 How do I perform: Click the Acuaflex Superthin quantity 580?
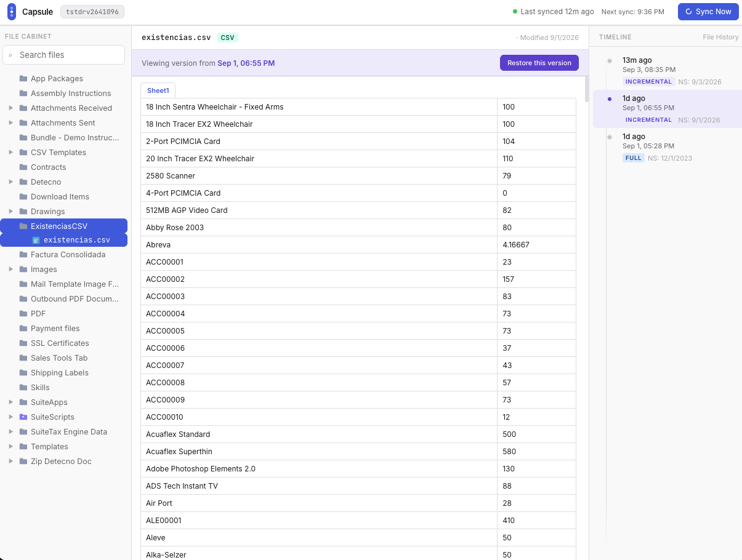(x=537, y=452)
